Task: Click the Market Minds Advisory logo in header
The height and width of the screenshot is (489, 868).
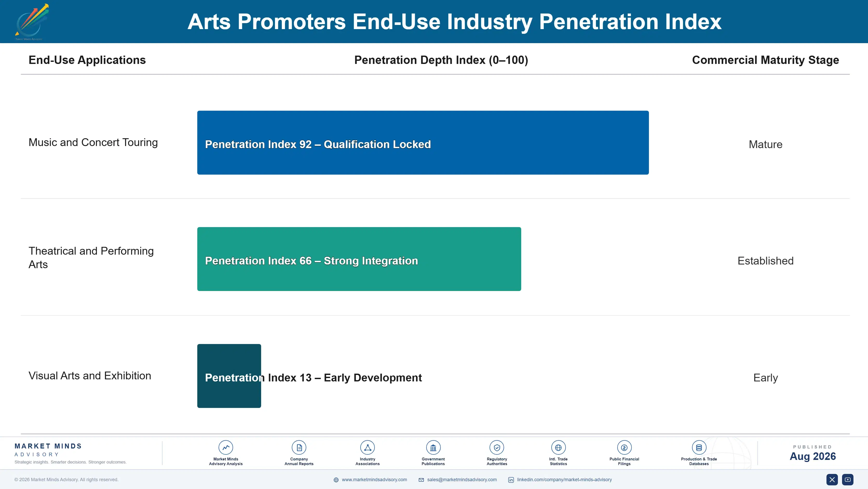Action: [32, 22]
